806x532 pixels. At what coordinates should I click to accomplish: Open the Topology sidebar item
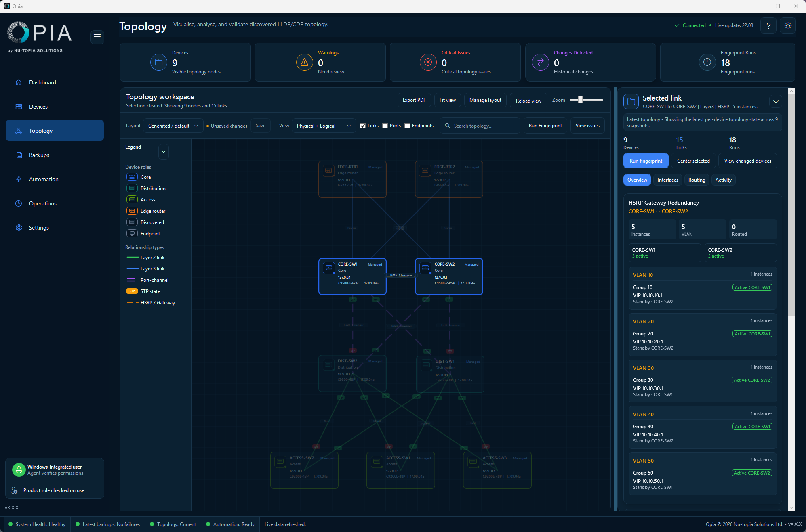click(x=55, y=131)
